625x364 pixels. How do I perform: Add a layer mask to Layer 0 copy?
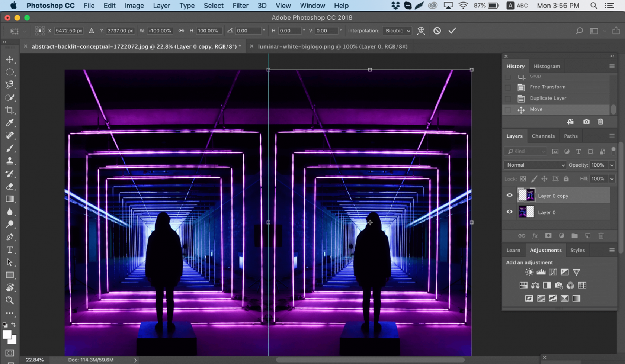(x=548, y=236)
